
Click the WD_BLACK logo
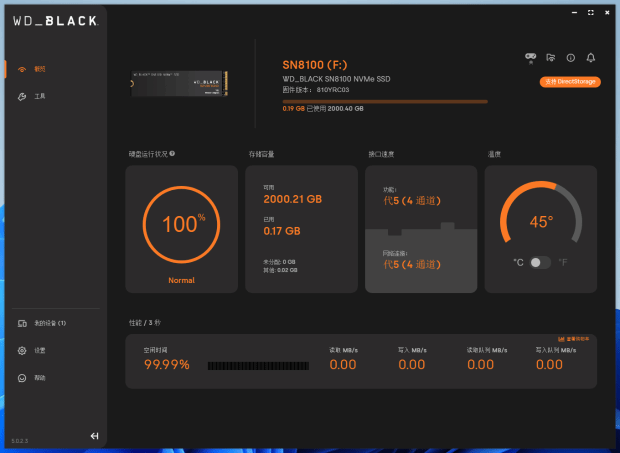55,21
